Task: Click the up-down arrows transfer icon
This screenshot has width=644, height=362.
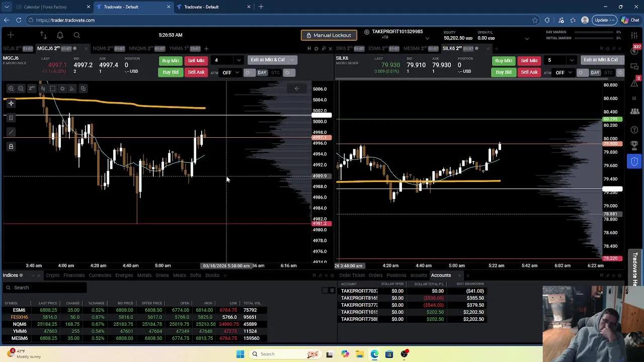Action: click(x=43, y=35)
